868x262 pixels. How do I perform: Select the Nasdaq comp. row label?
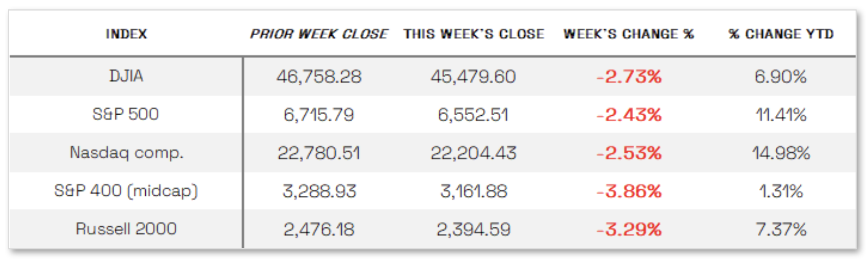tap(126, 153)
